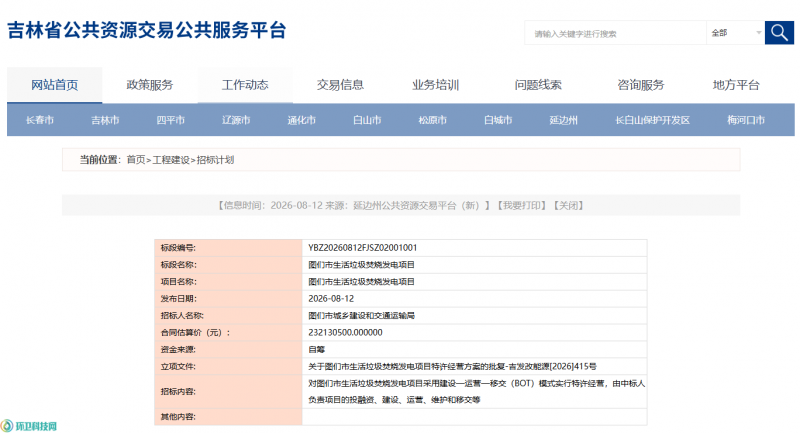This screenshot has width=800, height=433.
Task: Select 长白山保护开发区 in the city bar
Action: 653,120
